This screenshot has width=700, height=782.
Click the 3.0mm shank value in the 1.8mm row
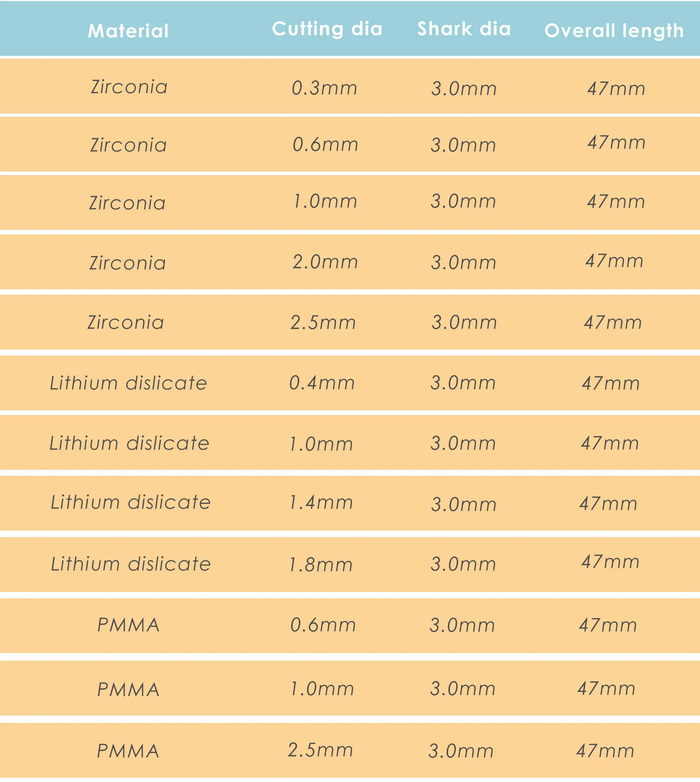(463, 564)
